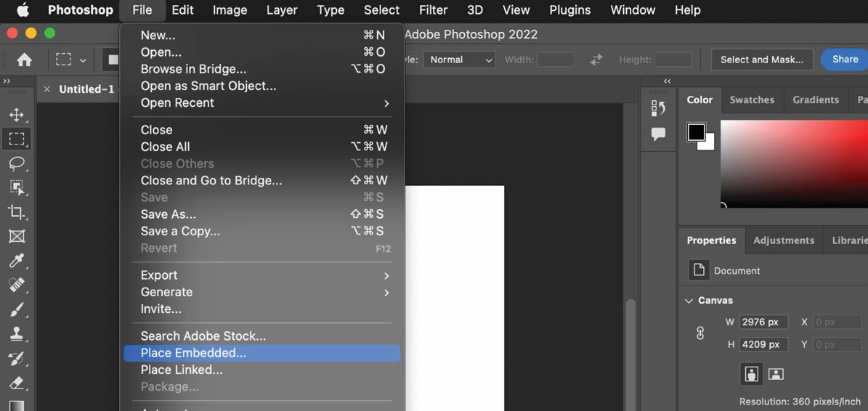Expand the Open Recent submenu
Screen dimensions: 868x411
click(x=264, y=103)
